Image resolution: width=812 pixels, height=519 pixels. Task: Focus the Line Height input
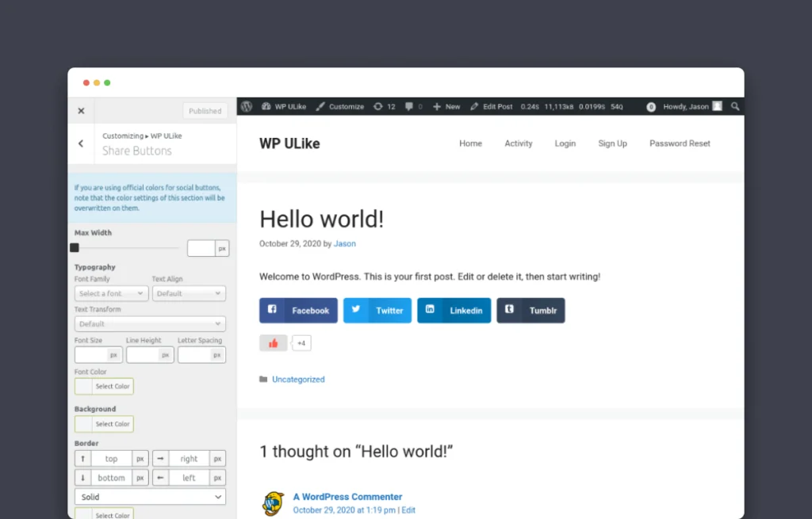pos(143,355)
